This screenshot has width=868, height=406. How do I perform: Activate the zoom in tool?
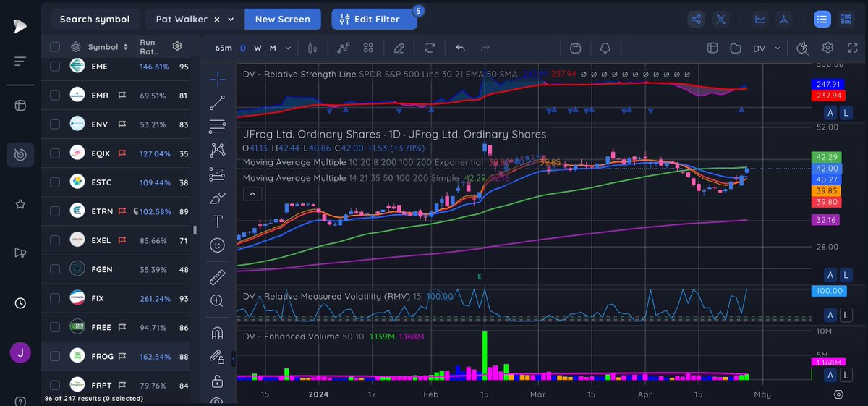click(217, 301)
